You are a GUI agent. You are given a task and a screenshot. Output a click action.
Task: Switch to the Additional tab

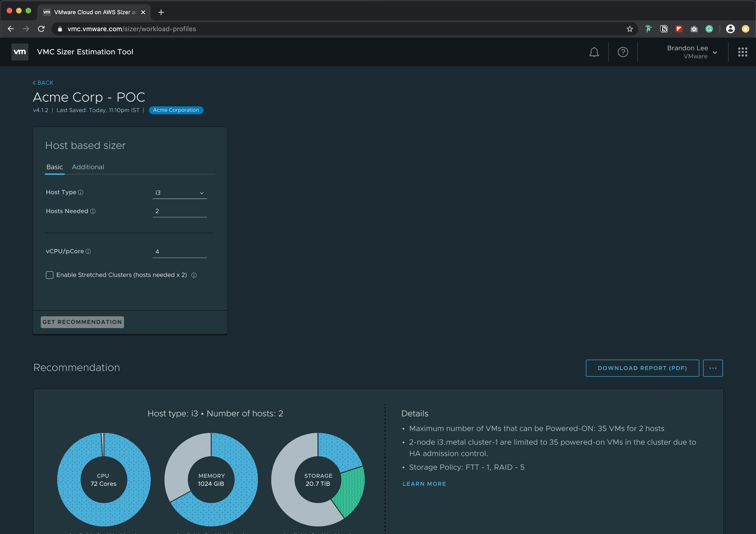pyautogui.click(x=88, y=167)
